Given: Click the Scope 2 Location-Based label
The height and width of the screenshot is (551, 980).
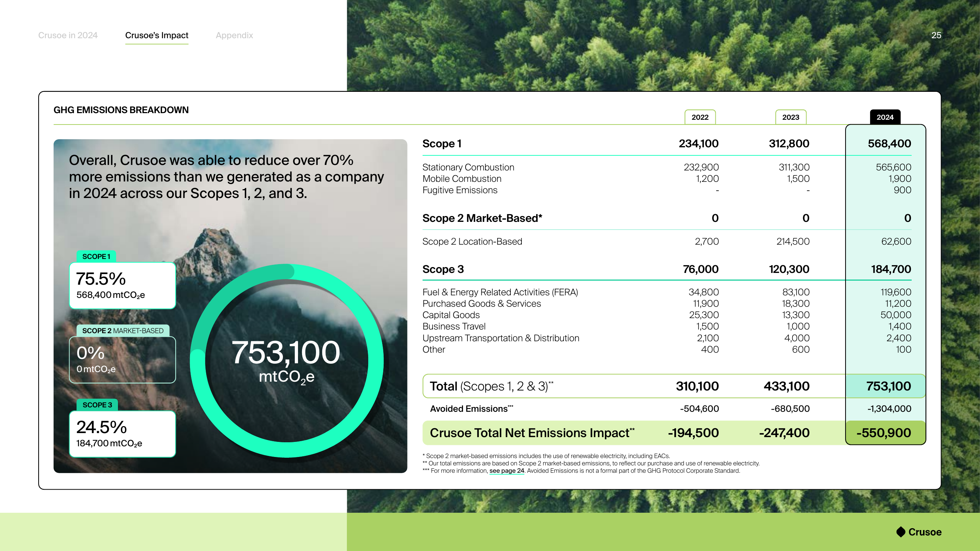Looking at the screenshot, I should 472,241.
